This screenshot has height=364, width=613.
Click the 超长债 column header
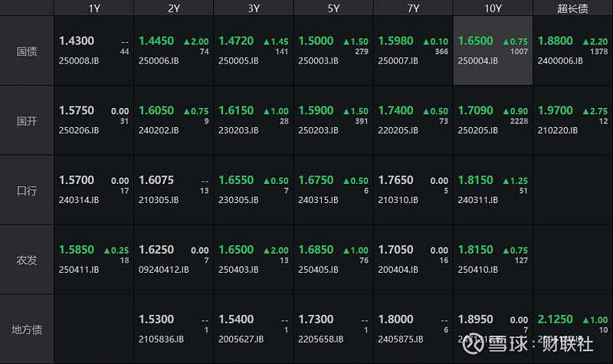pos(572,8)
